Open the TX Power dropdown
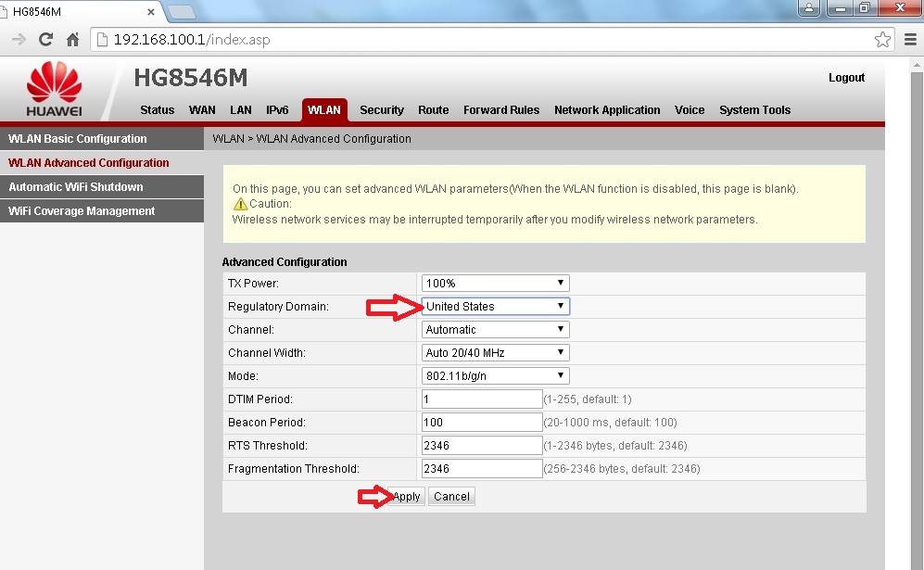This screenshot has height=570, width=924. [495, 283]
